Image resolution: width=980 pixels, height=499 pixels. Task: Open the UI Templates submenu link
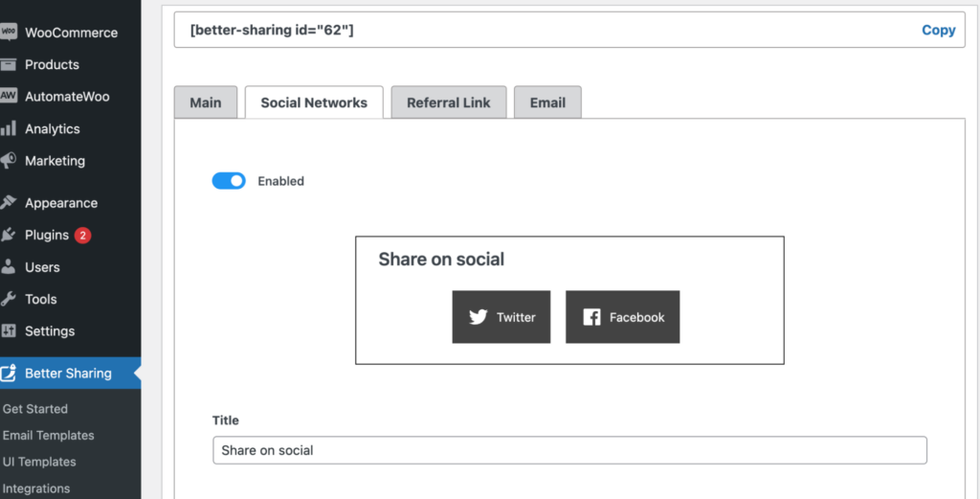point(39,462)
